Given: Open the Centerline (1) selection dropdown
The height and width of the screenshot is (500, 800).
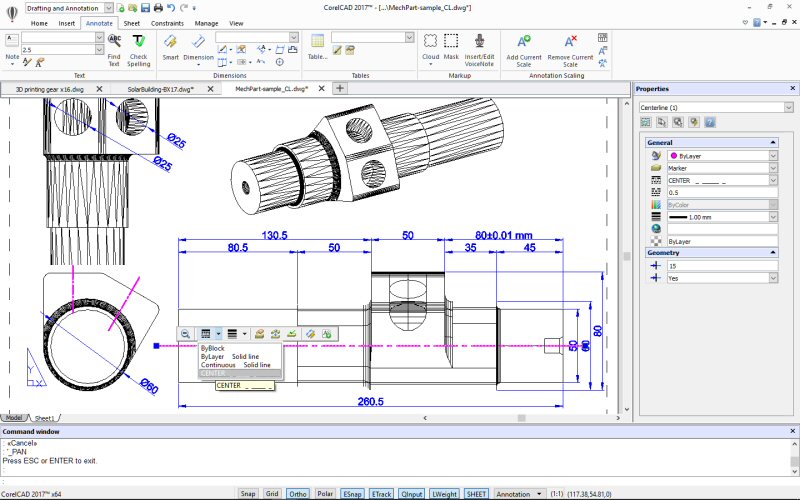Looking at the screenshot, I should pos(789,106).
